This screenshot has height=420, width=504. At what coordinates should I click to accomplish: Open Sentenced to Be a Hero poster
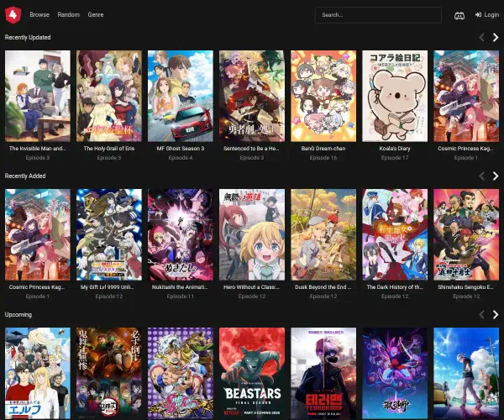[x=252, y=96]
